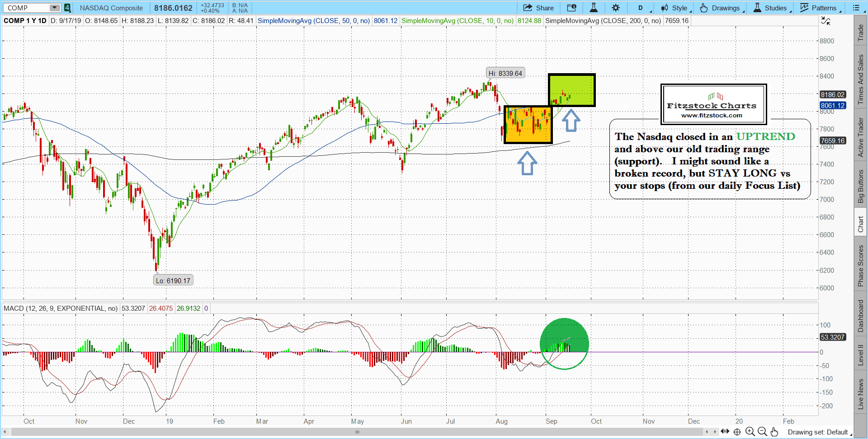Open the D timeframe dropdown
Viewport: 868px width, 439px height.
(x=641, y=8)
